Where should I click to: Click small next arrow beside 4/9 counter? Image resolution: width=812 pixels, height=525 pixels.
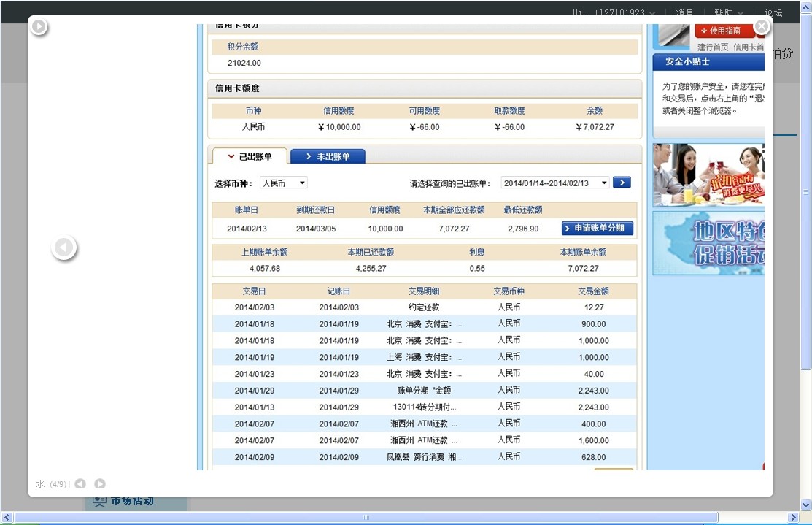(100, 484)
